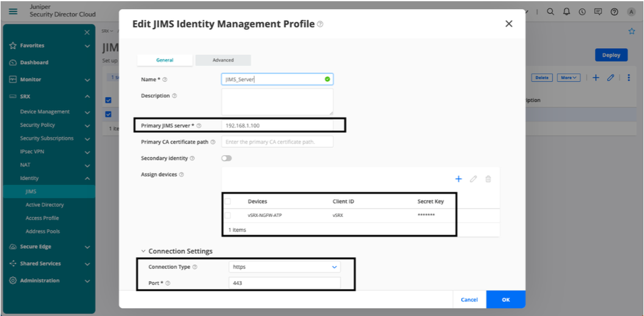The width and height of the screenshot is (644, 316).
Task: Click the Primary CA certificate path field
Action: pos(277,142)
